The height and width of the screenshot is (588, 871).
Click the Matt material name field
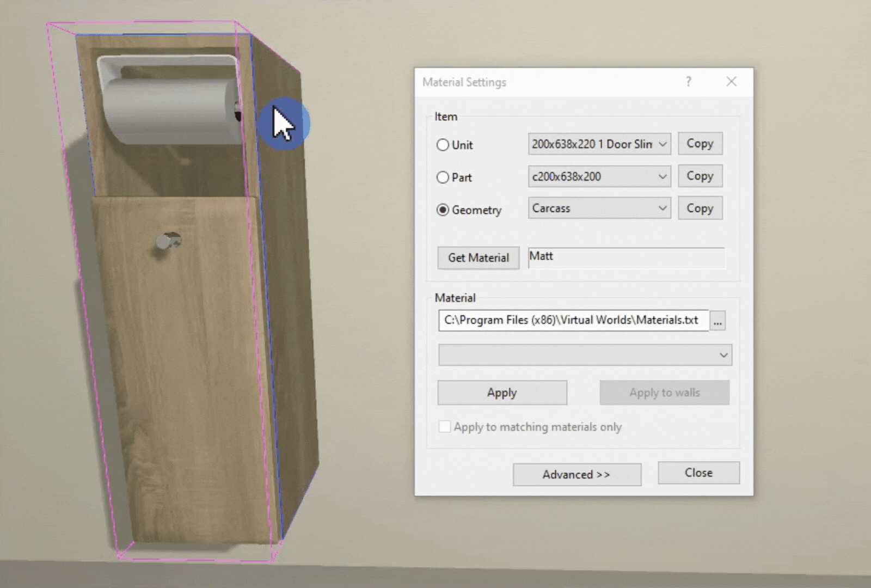(x=627, y=258)
